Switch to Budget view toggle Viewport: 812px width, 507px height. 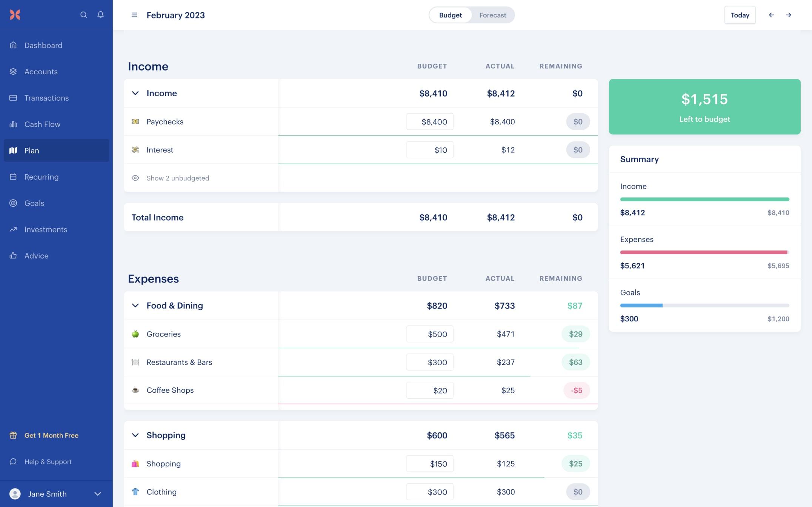click(451, 15)
